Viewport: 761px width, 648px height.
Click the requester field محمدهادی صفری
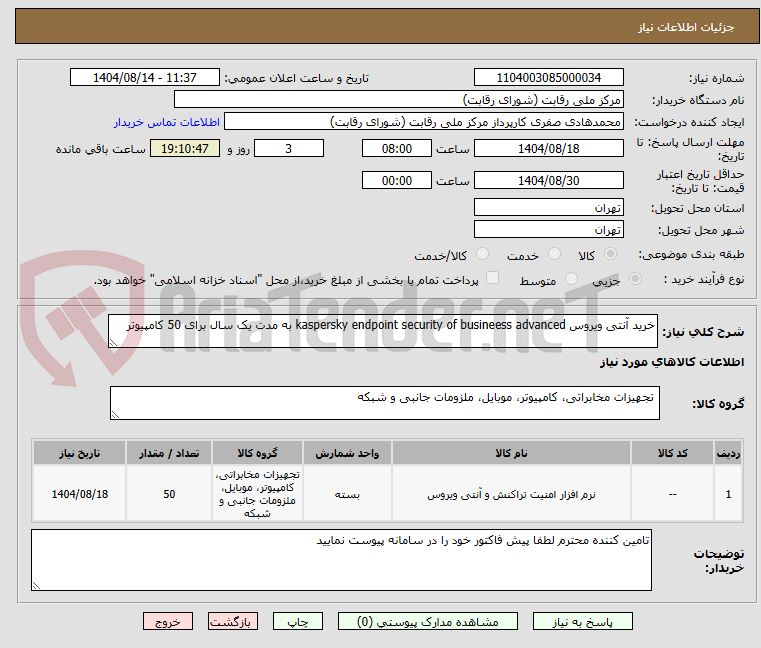[x=424, y=121]
